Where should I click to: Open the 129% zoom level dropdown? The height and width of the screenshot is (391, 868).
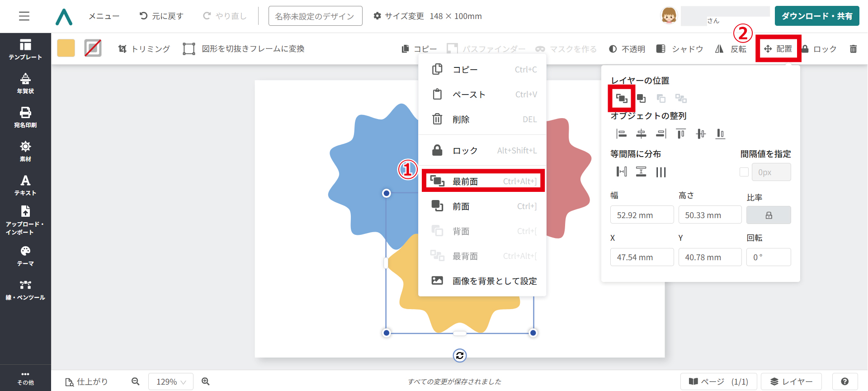(171, 381)
